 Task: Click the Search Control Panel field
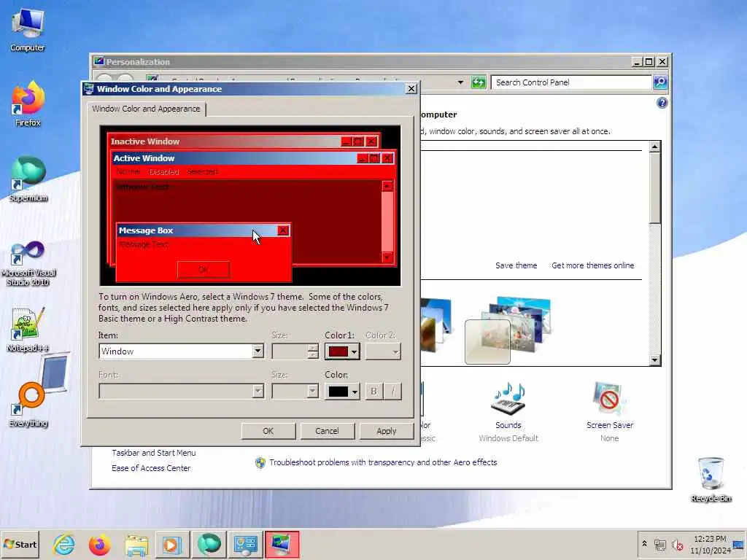point(571,82)
